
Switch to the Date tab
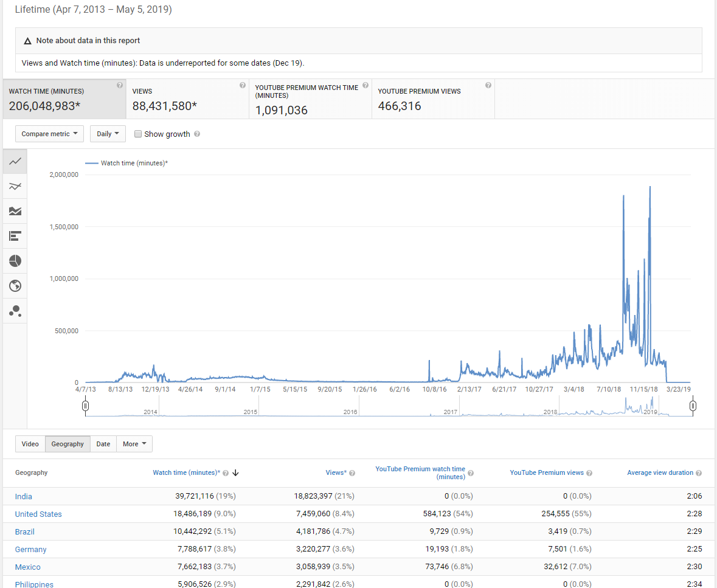(x=103, y=444)
